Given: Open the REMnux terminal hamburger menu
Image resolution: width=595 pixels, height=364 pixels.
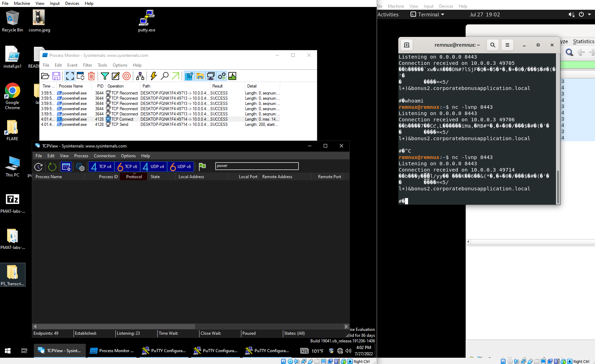Looking at the screenshot, I should [507, 45].
